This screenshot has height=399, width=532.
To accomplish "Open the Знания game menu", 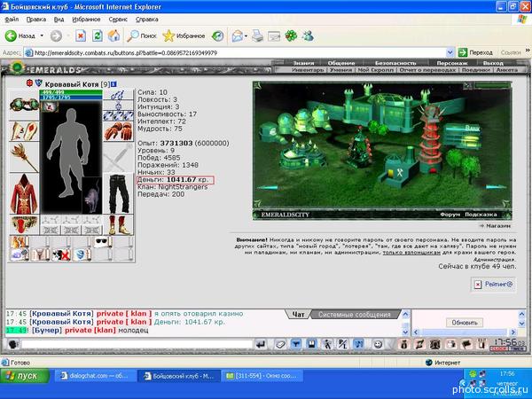I will click(x=303, y=63).
